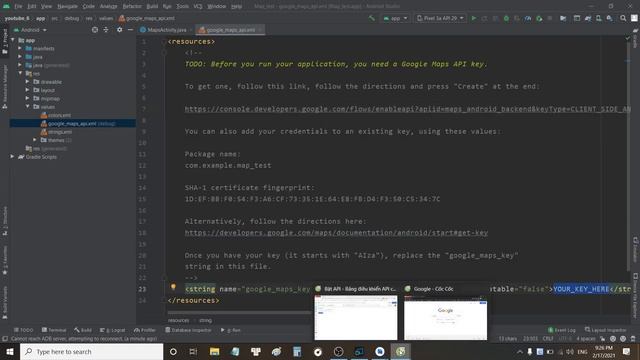Open the TODO tool window
Screen dimensions: 640x360
23,330
